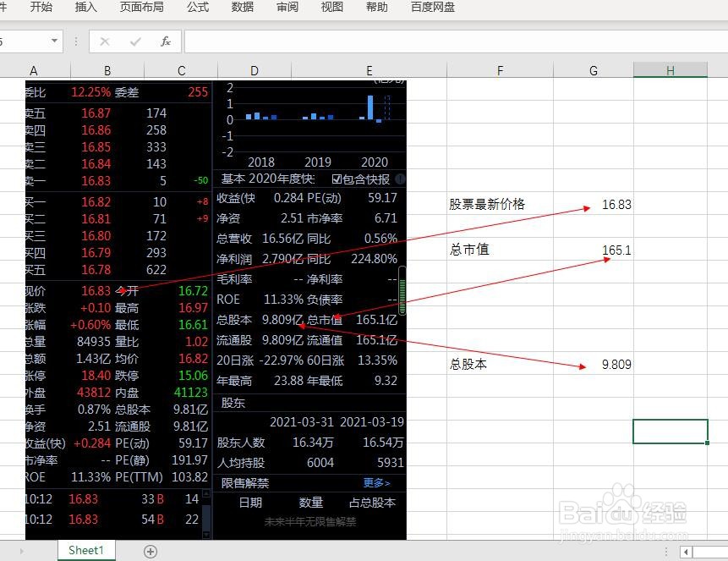Open the 开始 ribbon tab
The height and width of the screenshot is (561, 728).
(x=41, y=7)
